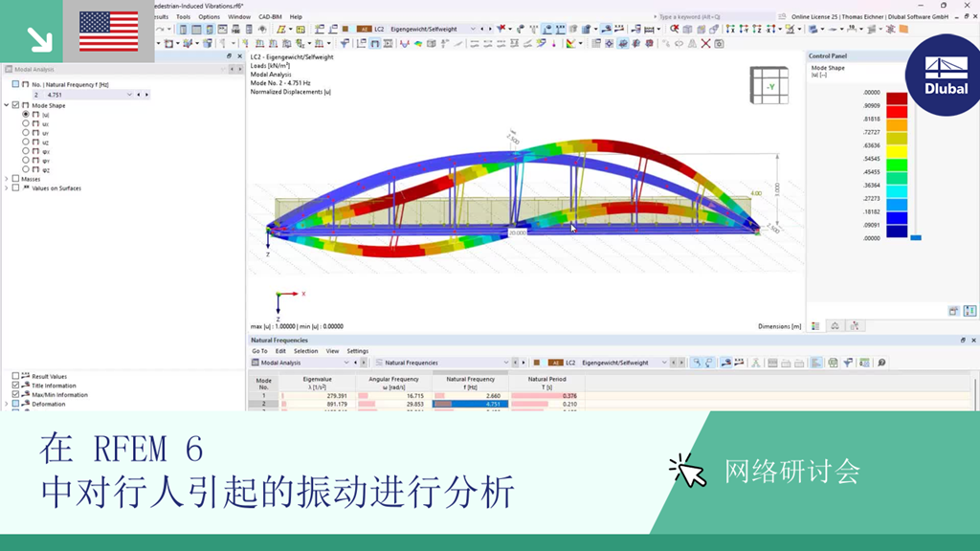
Task: Expand the Masses tree node
Action: [x=7, y=179]
